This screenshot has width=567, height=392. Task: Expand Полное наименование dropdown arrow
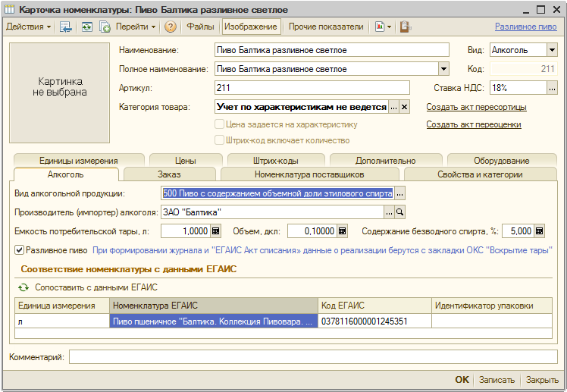click(x=443, y=69)
